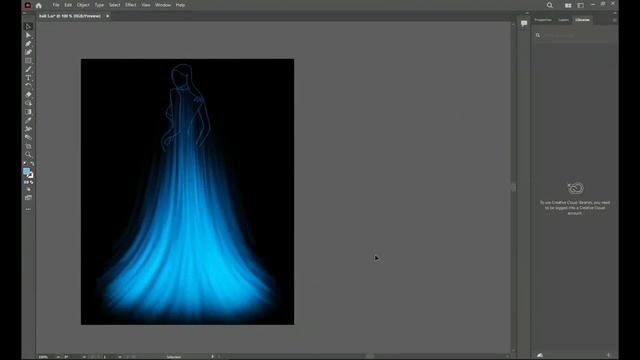Screen dimensions: 640x360
Task: Click the Illustrator app logo
Action: coord(28,5)
